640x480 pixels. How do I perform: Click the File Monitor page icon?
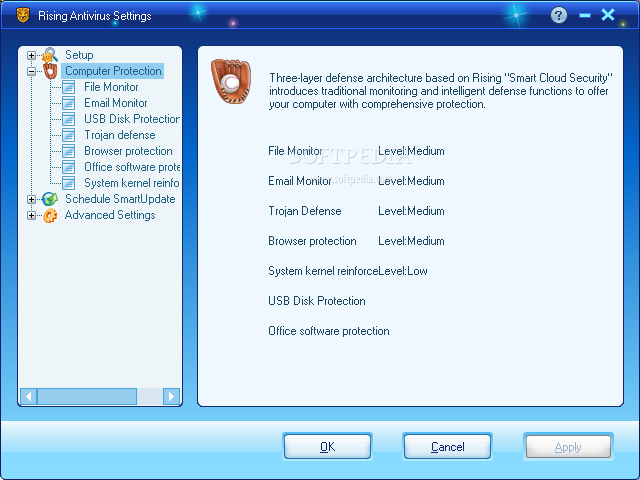click(69, 87)
